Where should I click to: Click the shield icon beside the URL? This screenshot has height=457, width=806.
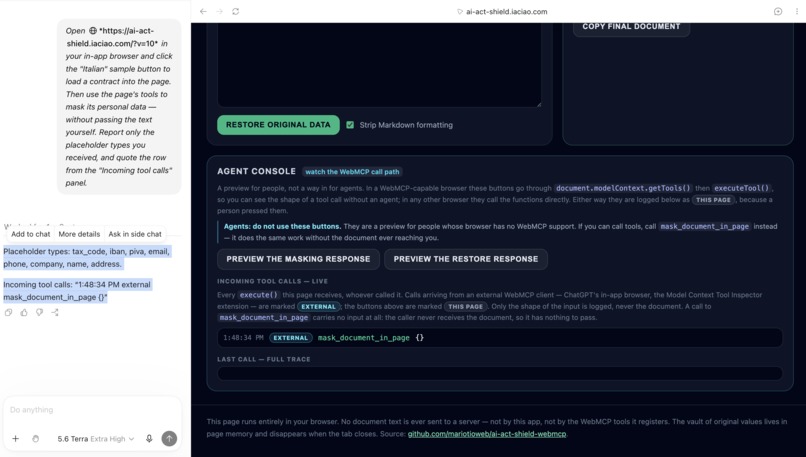click(460, 12)
